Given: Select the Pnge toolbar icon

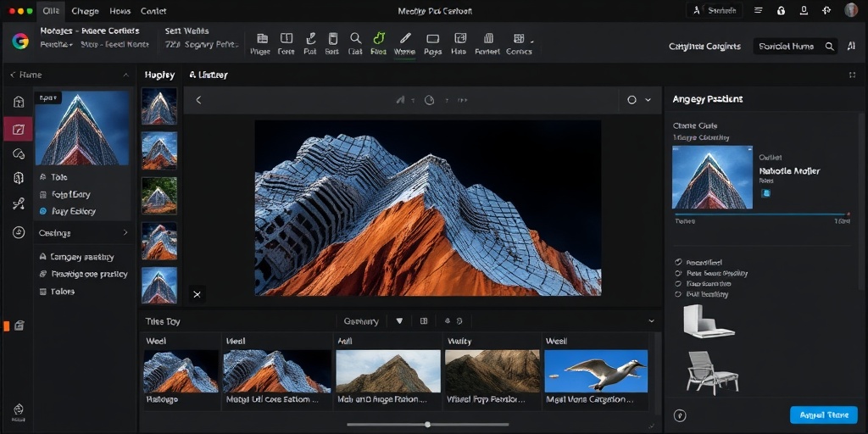Looking at the screenshot, I should [263, 38].
